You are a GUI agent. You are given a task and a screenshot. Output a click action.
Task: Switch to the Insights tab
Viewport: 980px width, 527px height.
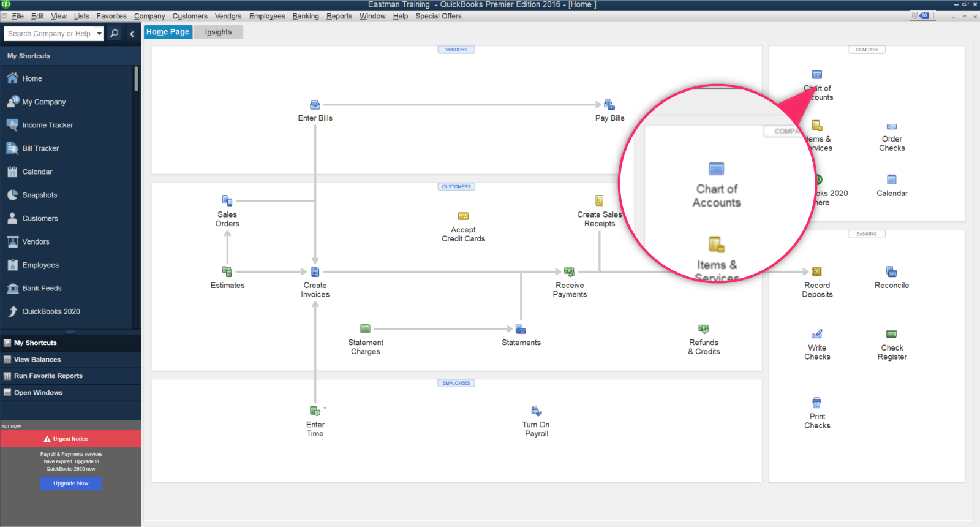218,32
